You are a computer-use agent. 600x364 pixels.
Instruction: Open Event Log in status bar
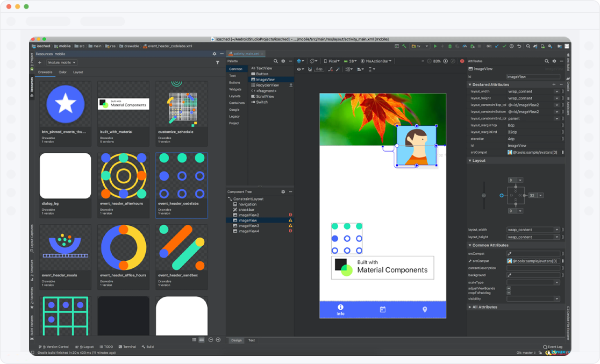(x=553, y=347)
